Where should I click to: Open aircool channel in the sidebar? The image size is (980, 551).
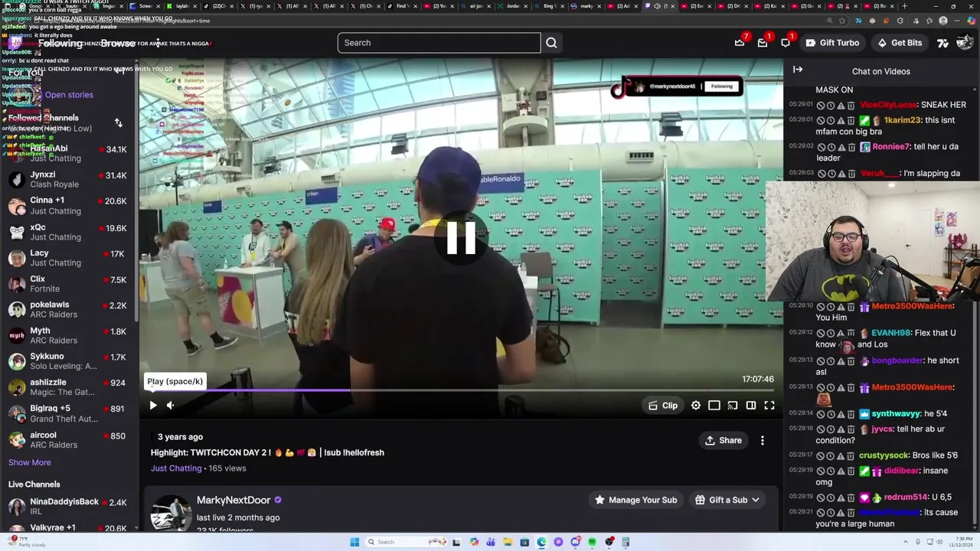point(69,440)
